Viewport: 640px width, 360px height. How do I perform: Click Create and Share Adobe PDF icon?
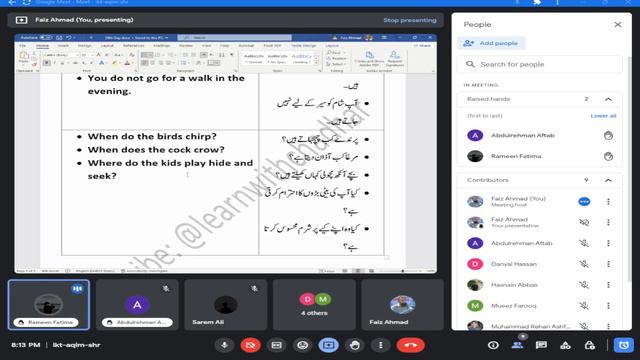(369, 58)
